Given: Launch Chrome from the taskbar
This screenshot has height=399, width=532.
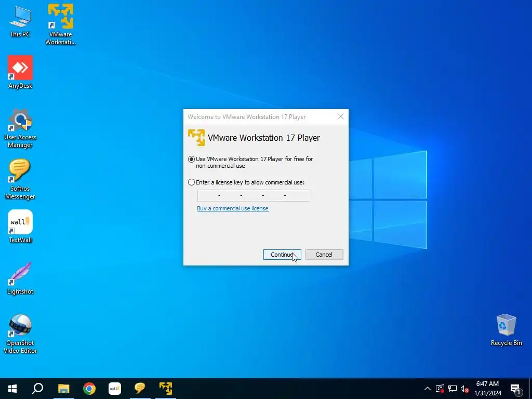Looking at the screenshot, I should pos(89,389).
